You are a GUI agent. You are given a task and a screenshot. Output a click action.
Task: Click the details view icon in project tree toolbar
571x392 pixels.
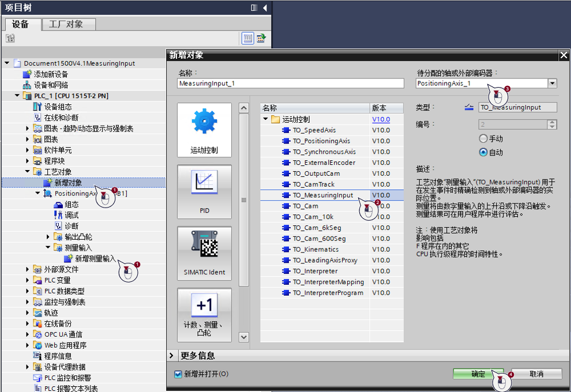pos(247,38)
